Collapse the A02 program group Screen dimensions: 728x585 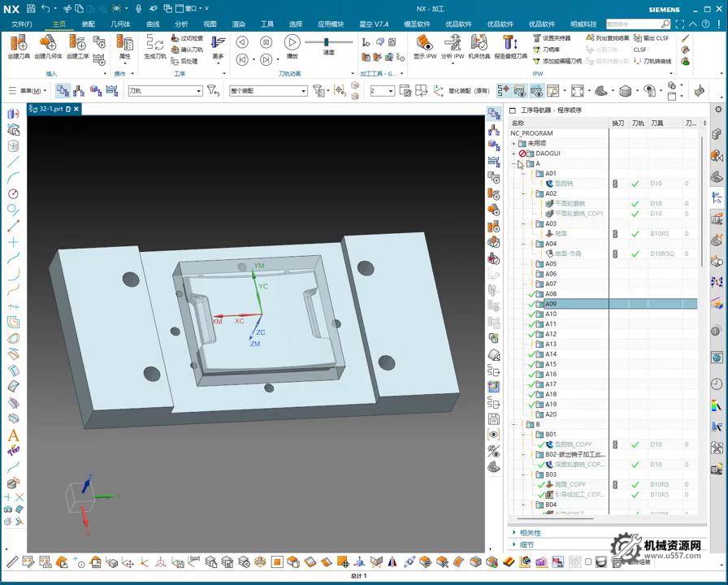pos(523,193)
